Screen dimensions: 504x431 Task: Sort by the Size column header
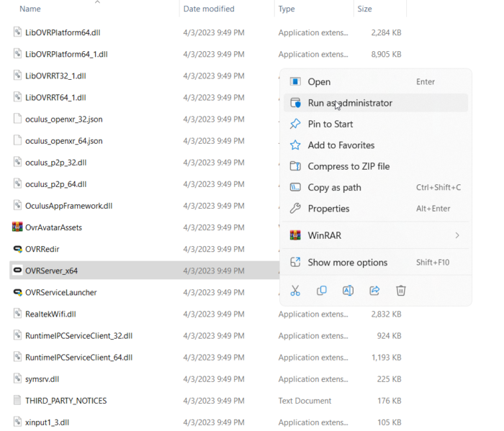pyautogui.click(x=364, y=9)
